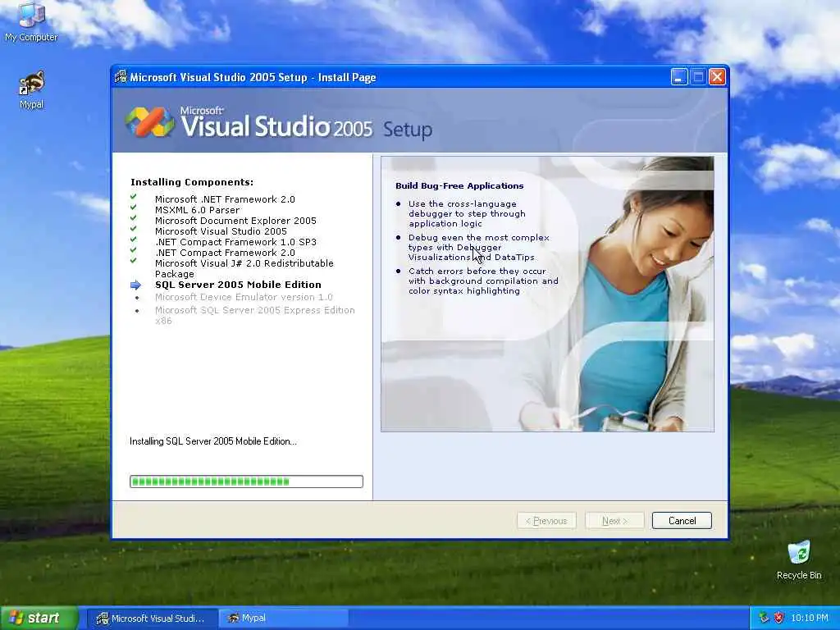Open the Windows Start menu
The width and height of the screenshot is (840, 630).
click(x=39, y=619)
